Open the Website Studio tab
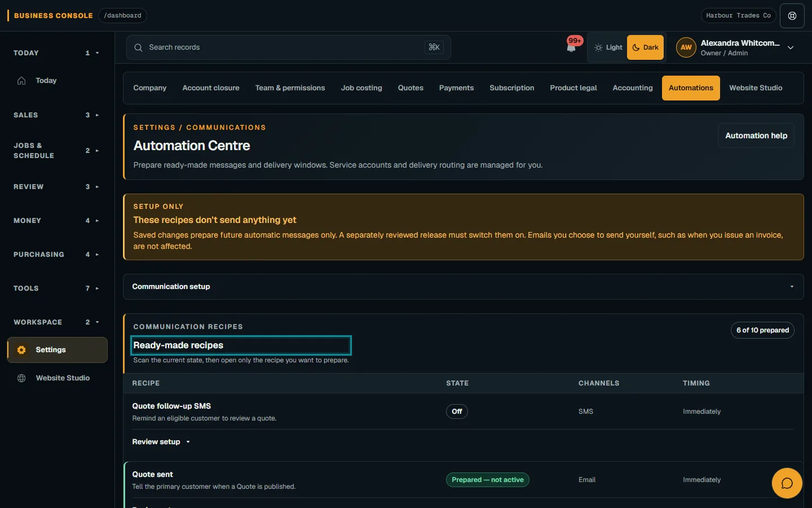Screen dimensions: 812x508 pos(756,88)
